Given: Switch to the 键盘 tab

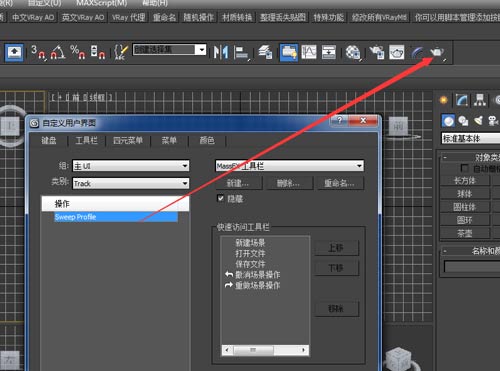Looking at the screenshot, I should coord(49,140).
